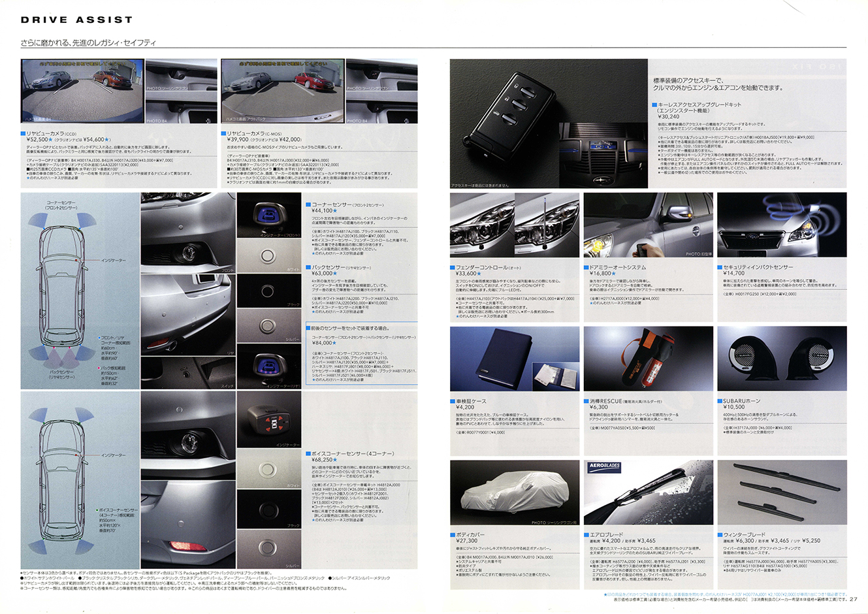Select the キーレスアクセスアップグレードキット heading

coord(699,105)
